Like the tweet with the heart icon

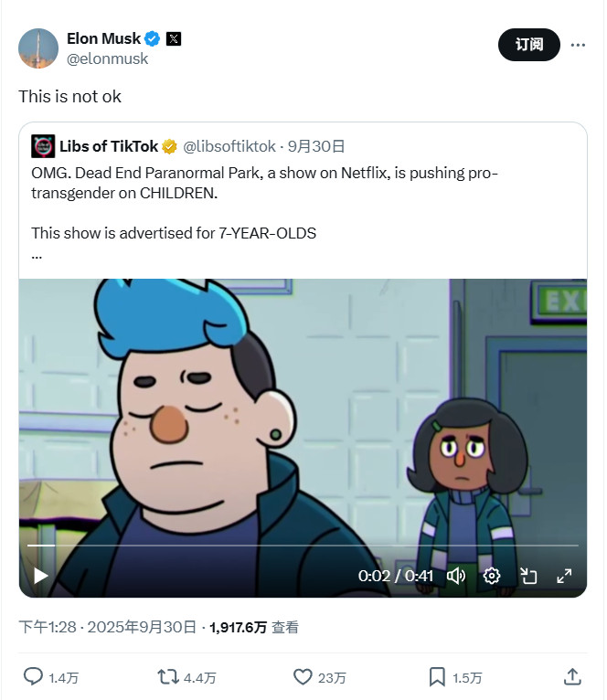pyautogui.click(x=303, y=677)
